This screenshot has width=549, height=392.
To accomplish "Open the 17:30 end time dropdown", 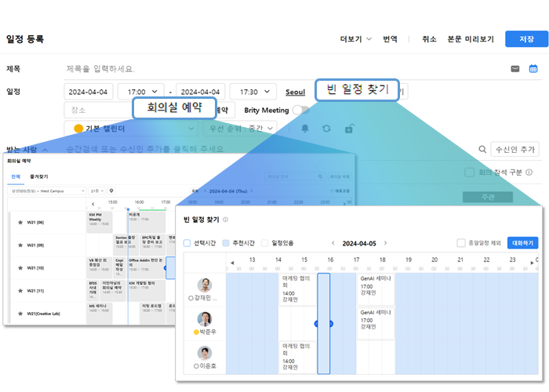I will [253, 92].
